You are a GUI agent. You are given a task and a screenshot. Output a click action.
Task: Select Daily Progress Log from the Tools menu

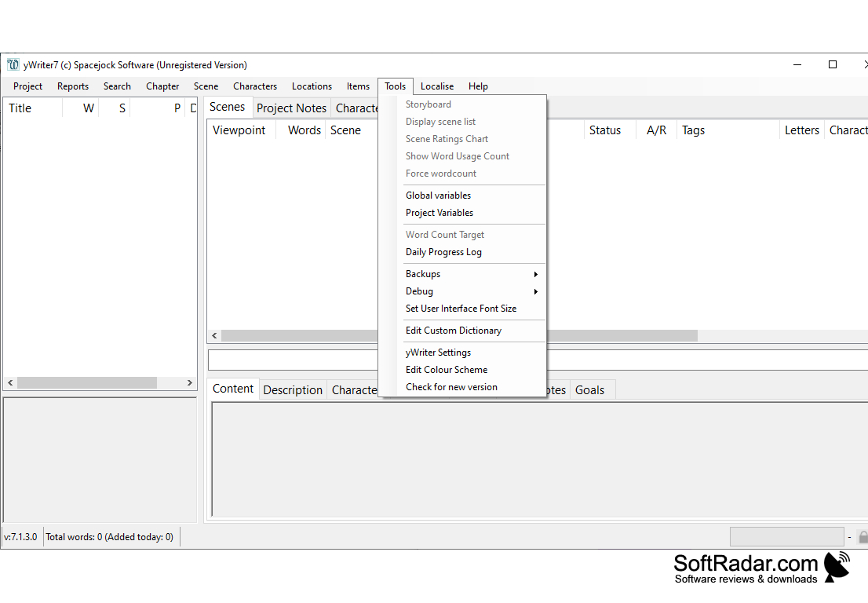point(443,251)
